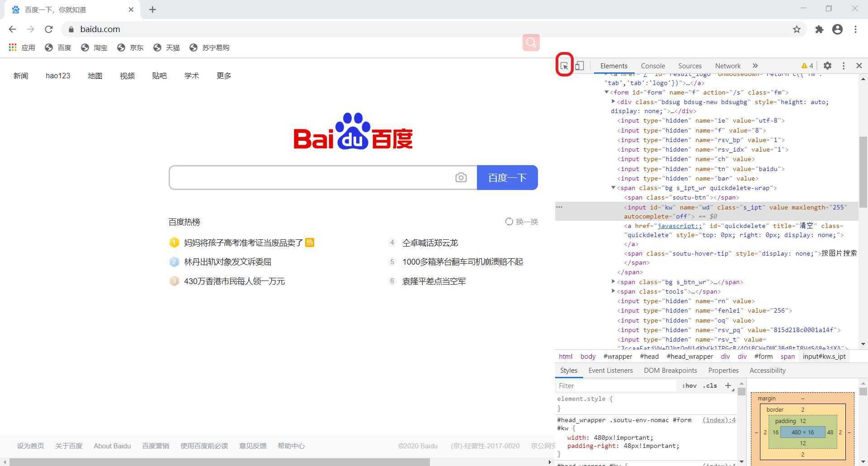Viewport: 868px width, 466px height.
Task: Click the body breadcrumb
Action: (x=588, y=357)
